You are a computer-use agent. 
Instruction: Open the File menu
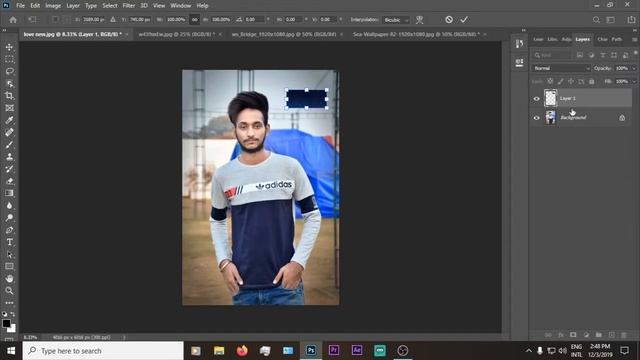[x=20, y=6]
